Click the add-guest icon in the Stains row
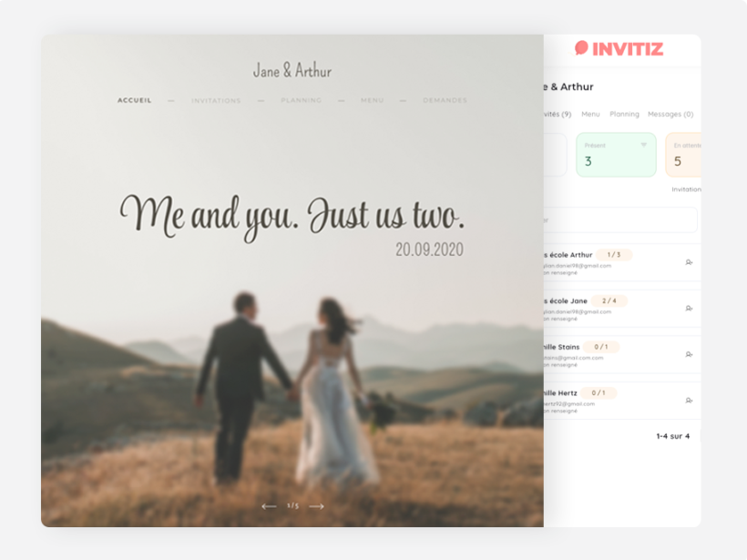747x560 pixels. pyautogui.click(x=689, y=354)
